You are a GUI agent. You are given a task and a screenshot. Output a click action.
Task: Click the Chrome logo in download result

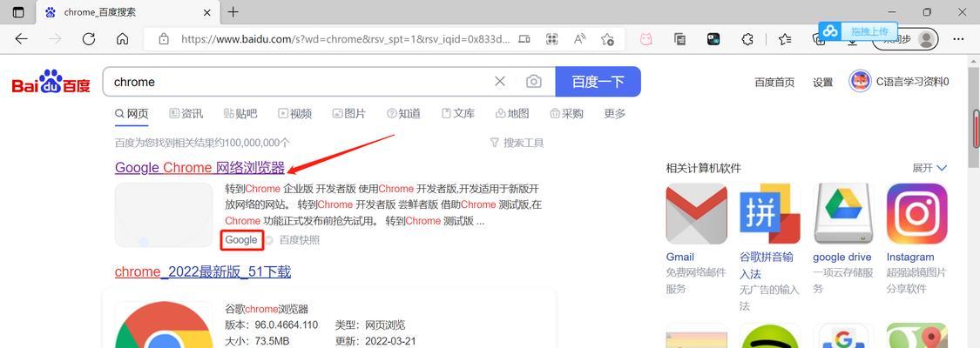165,325
